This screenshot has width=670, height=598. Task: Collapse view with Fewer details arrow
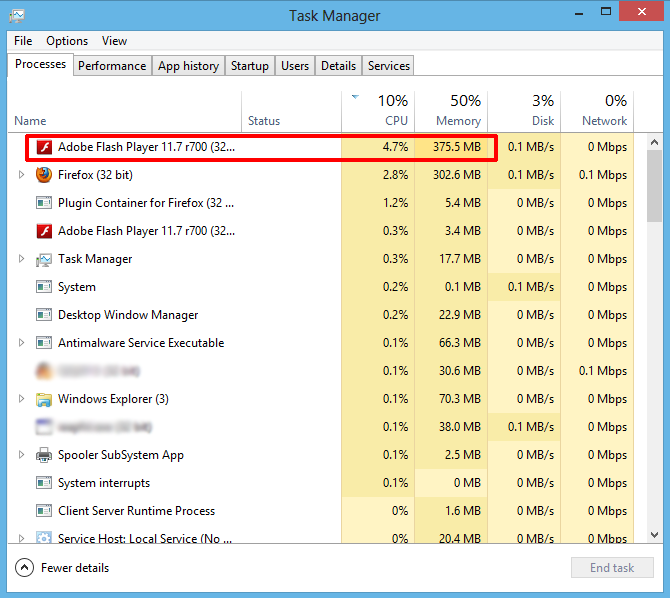(24, 568)
